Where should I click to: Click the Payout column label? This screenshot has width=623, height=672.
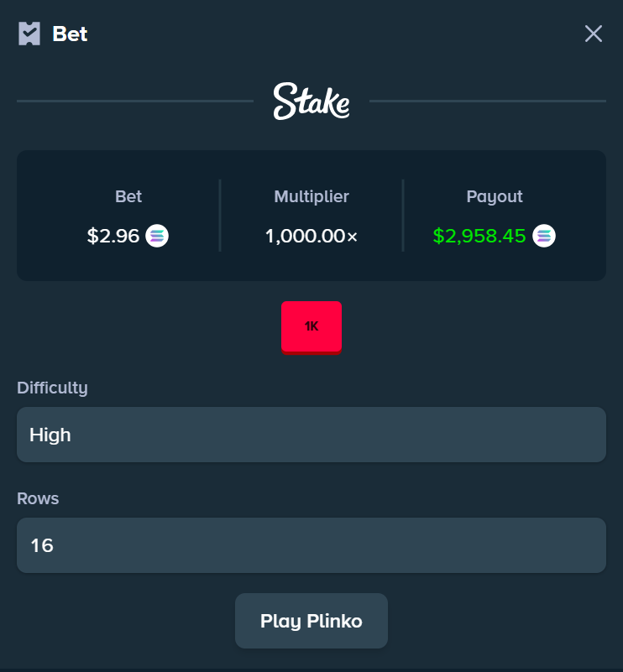495,196
